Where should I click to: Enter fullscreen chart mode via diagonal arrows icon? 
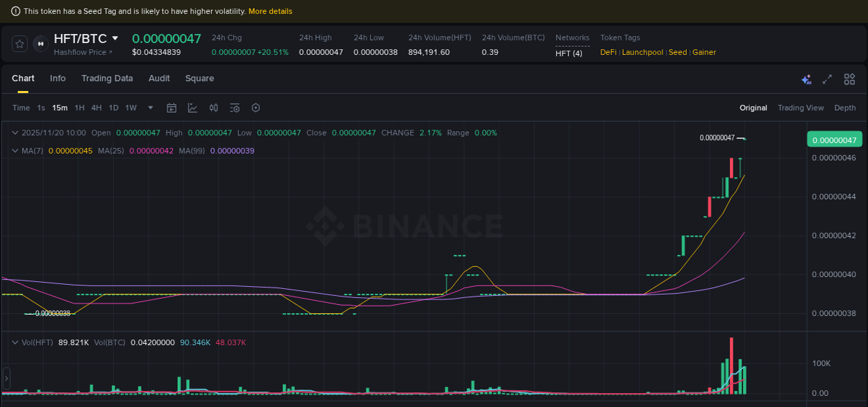coord(827,80)
